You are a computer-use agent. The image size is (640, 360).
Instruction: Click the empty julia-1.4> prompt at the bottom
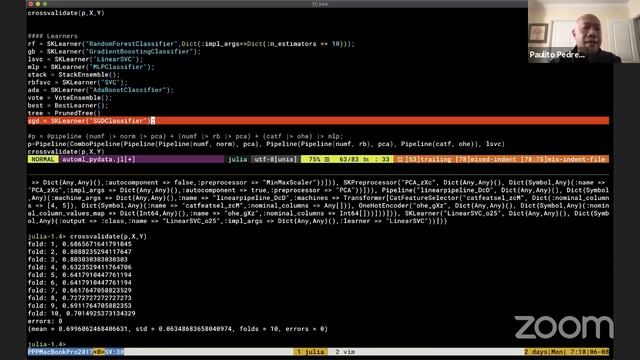click(x=47, y=344)
